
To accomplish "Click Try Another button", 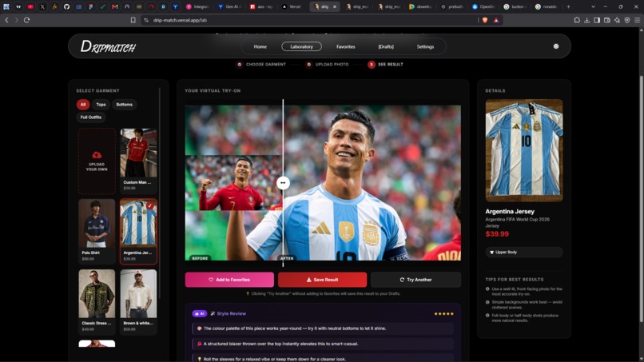I will 415,280.
